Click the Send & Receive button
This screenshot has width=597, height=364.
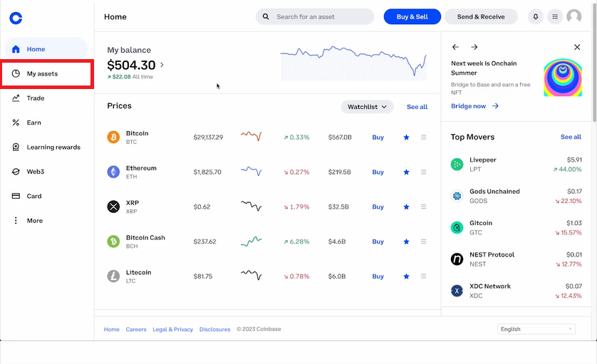[x=481, y=17]
